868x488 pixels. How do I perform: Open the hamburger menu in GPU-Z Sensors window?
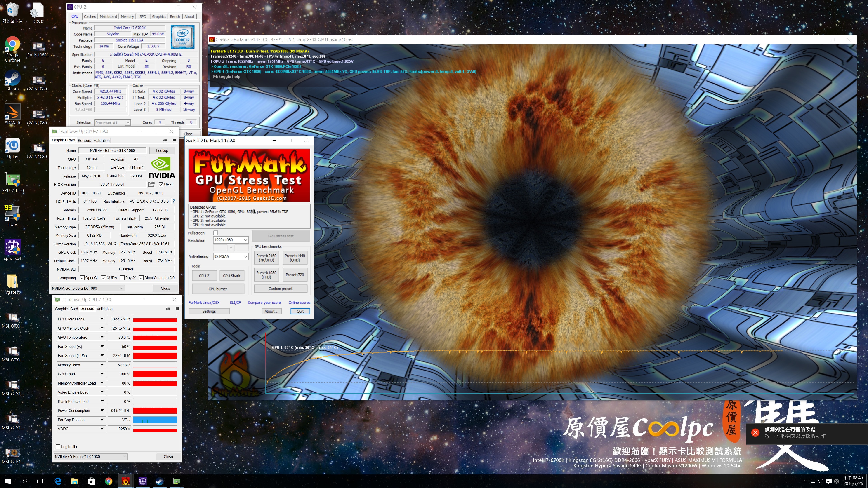click(177, 308)
